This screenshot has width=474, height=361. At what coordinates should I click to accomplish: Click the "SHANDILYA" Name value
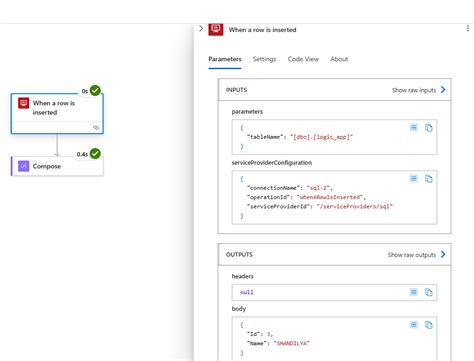(291, 343)
